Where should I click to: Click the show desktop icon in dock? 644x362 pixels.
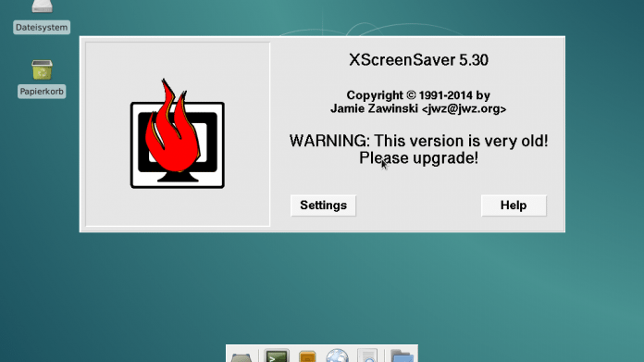pyautogui.click(x=241, y=357)
